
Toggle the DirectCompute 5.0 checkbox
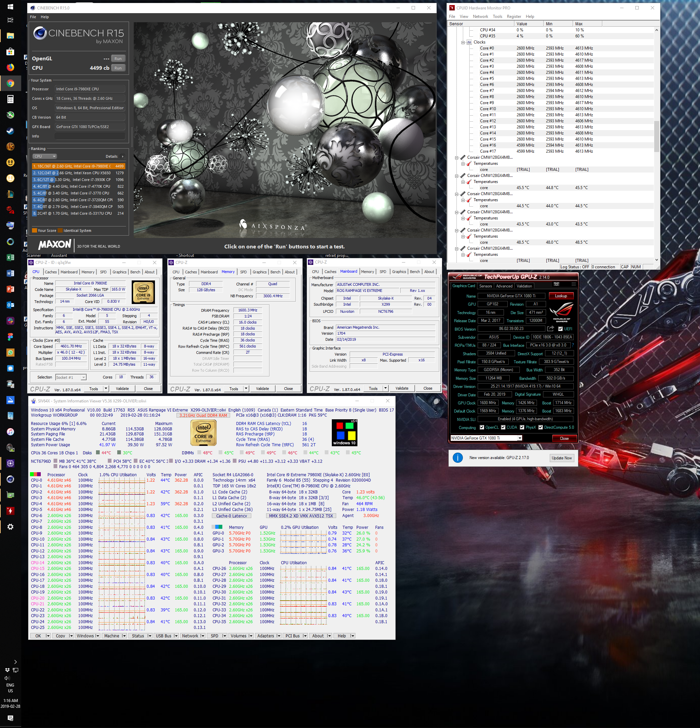[540, 427]
